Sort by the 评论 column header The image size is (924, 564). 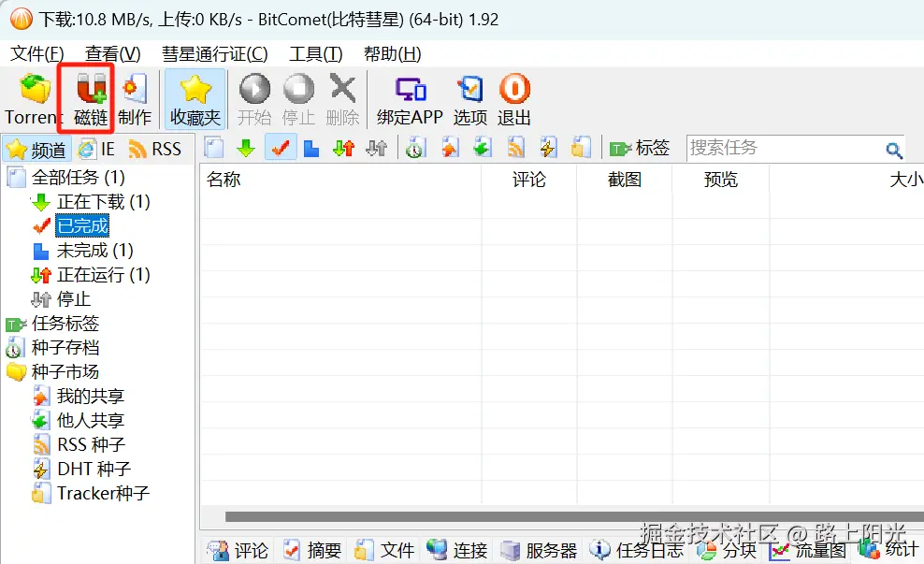pyautogui.click(x=529, y=180)
